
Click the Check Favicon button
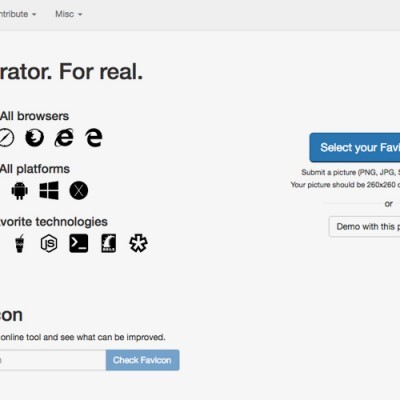[x=142, y=360]
